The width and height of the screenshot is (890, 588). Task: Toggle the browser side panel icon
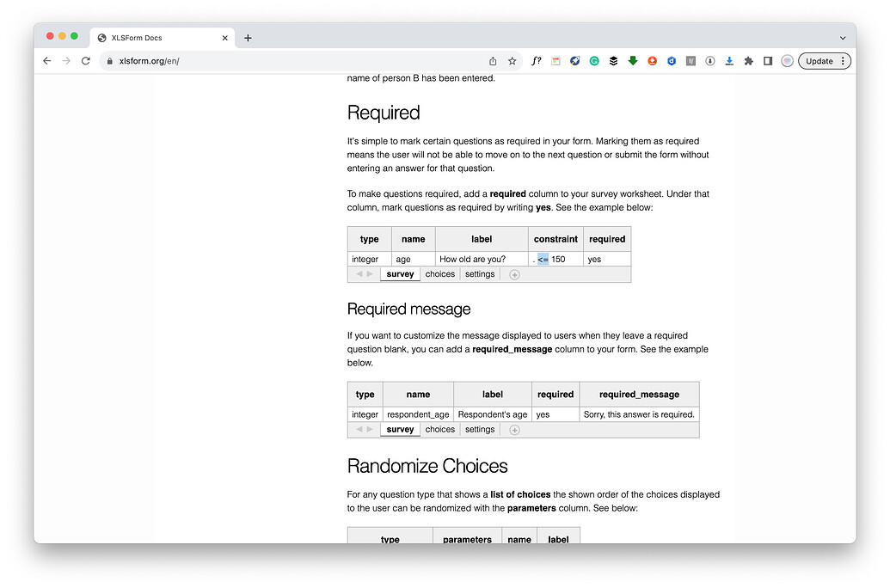point(768,61)
